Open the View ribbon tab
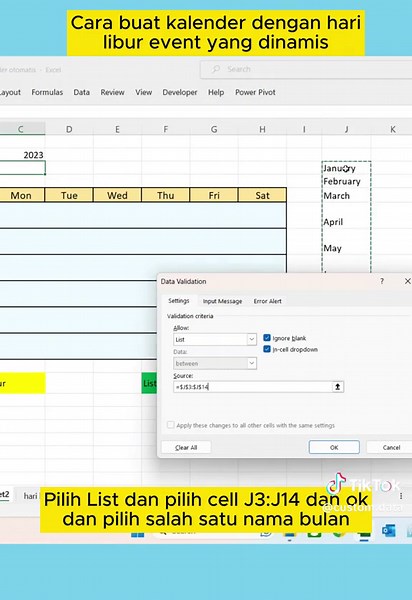Viewport: 412px width, 600px height. tap(143, 92)
